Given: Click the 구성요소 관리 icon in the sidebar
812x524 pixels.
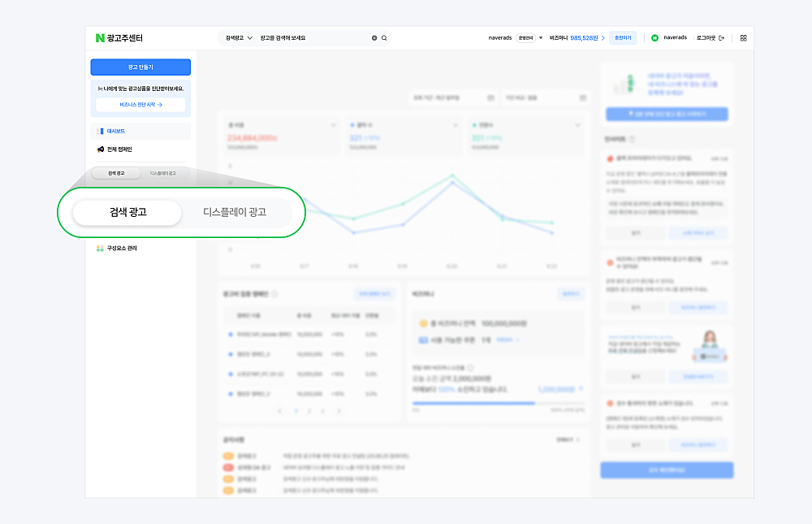Looking at the screenshot, I should (100, 249).
